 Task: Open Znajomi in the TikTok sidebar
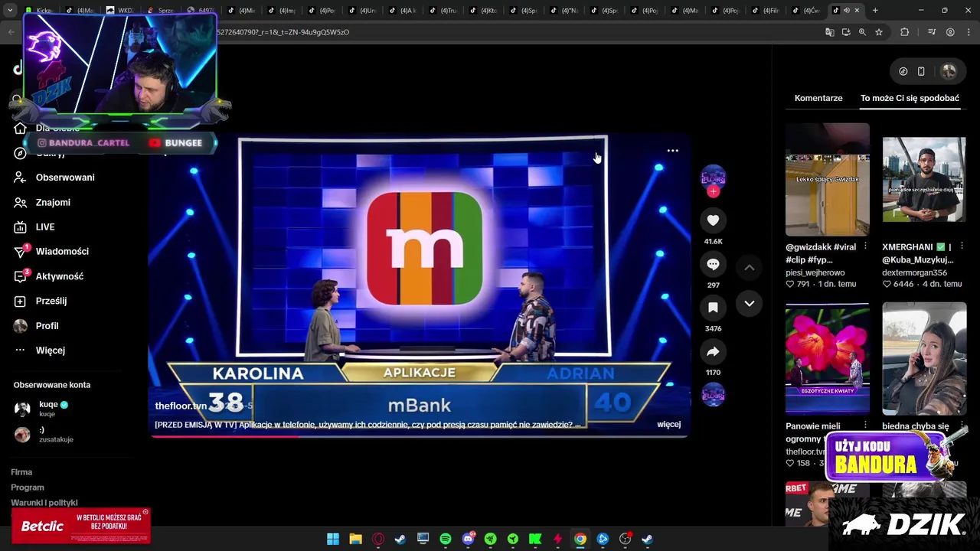coord(53,202)
